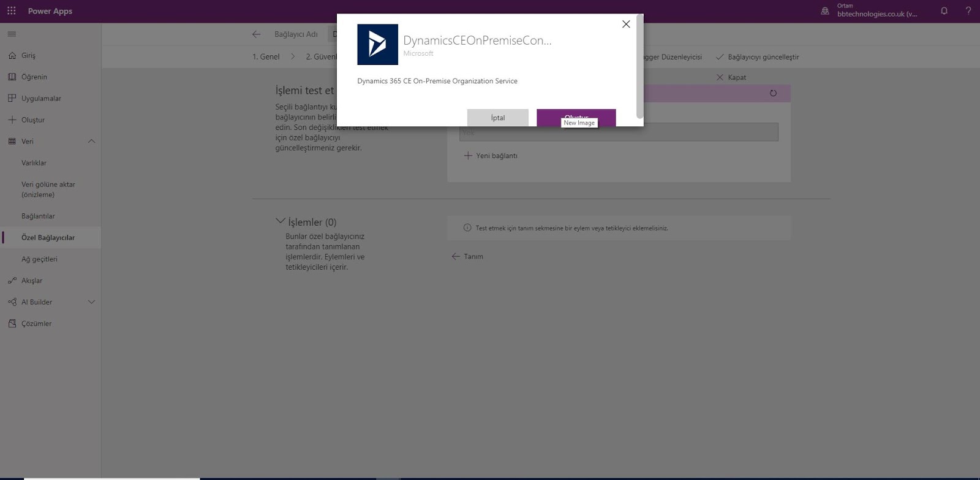Click the Bağlayıcı Adı label
The image size is (980, 480).
296,34
